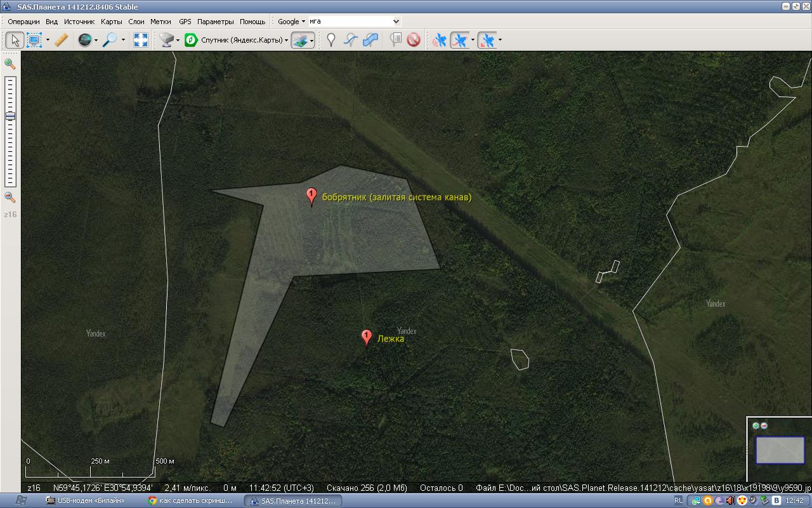Toggle hide all placemarks red icon
812x508 pixels.
tap(414, 40)
